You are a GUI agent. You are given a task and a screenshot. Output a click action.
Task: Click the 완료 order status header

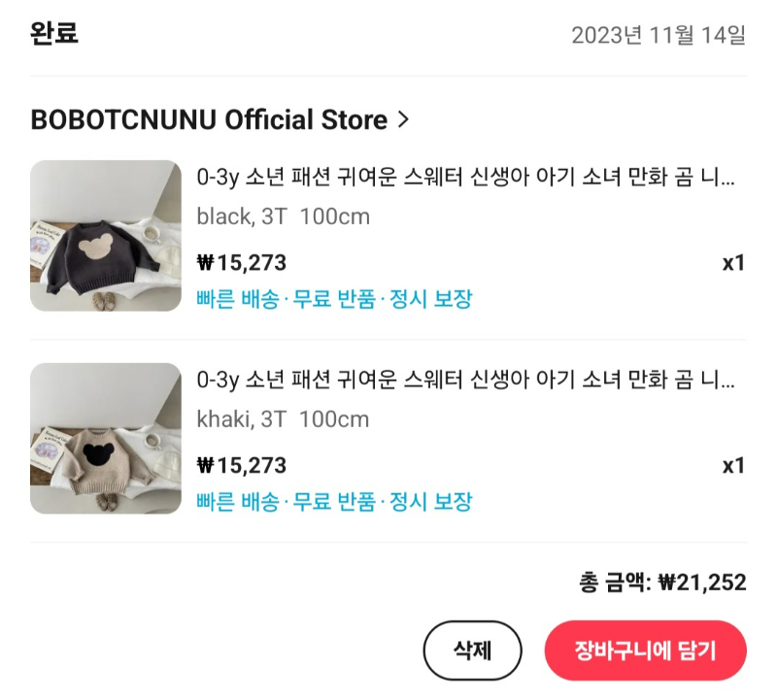[x=51, y=32]
